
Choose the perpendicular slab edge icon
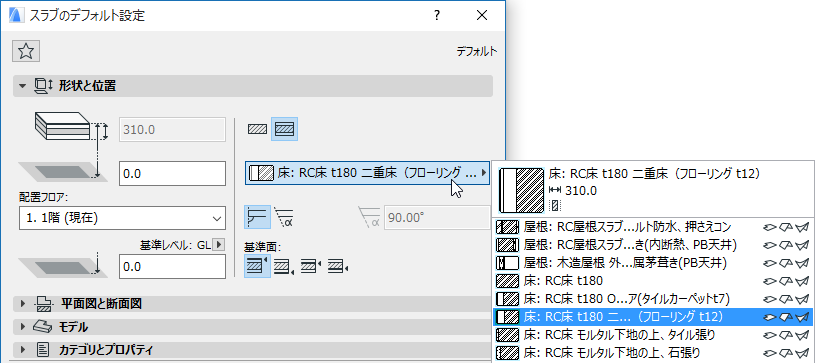[x=257, y=217]
